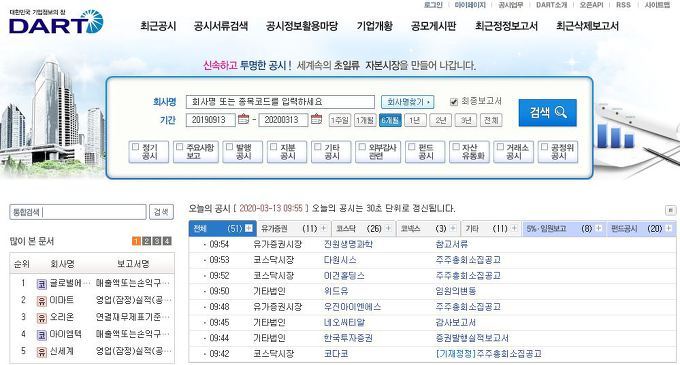The width and height of the screenshot is (680, 365).
Task: Open the 공시서류검색 menu
Action: pyautogui.click(x=221, y=26)
